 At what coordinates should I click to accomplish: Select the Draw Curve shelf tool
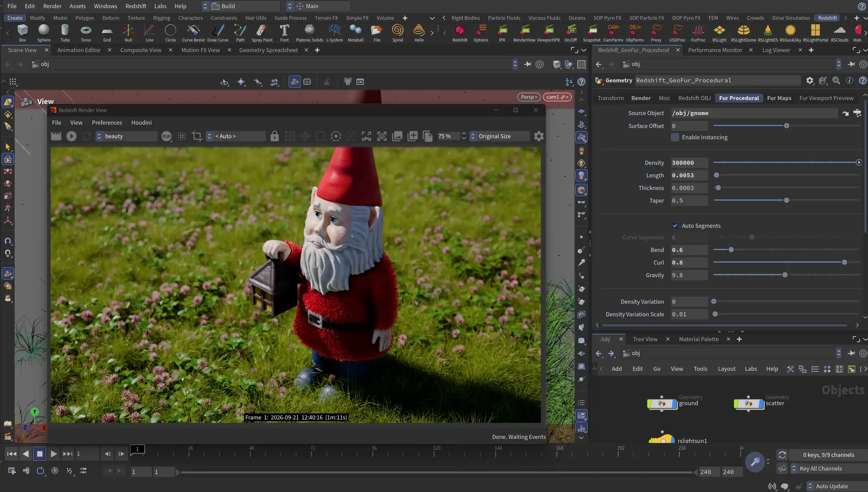pyautogui.click(x=218, y=33)
